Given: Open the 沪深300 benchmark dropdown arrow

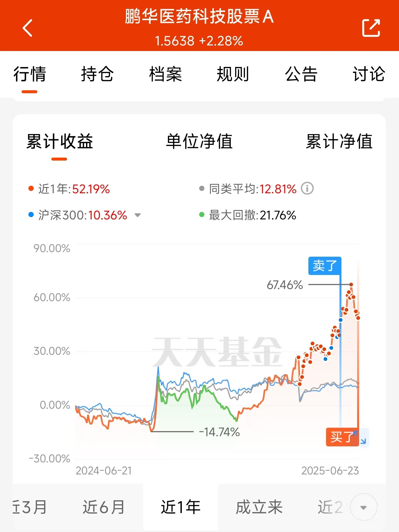Looking at the screenshot, I should [x=138, y=215].
